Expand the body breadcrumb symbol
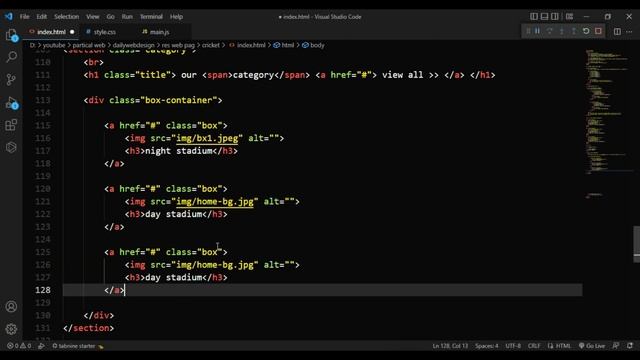Viewport: 640px width, 360px height. (x=313, y=45)
